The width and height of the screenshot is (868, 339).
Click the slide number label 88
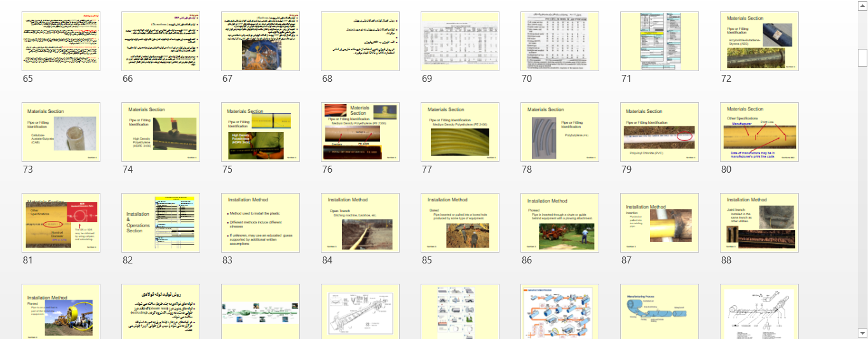pos(726,260)
